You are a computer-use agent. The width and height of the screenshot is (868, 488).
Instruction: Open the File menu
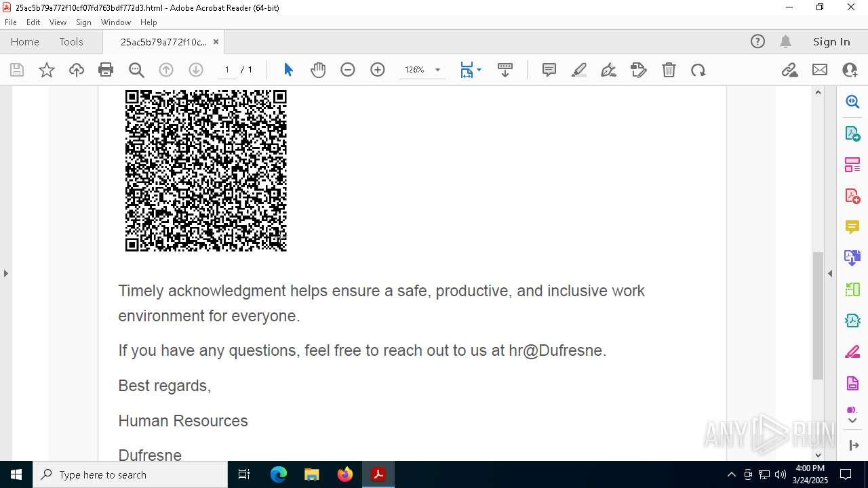pos(11,22)
